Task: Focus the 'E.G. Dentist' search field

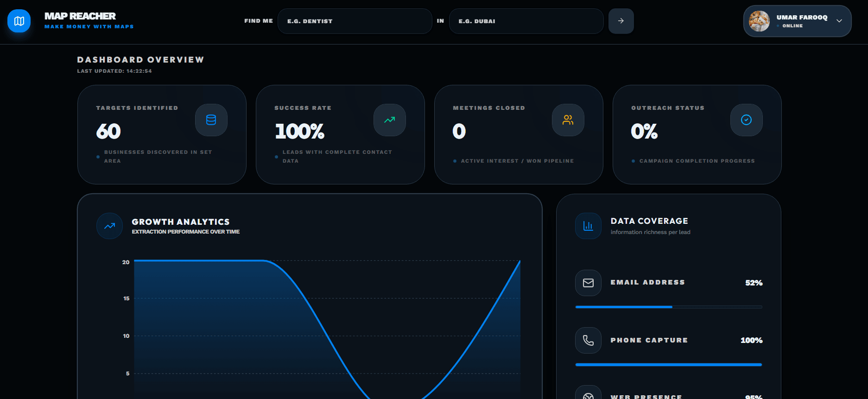Action: click(355, 21)
